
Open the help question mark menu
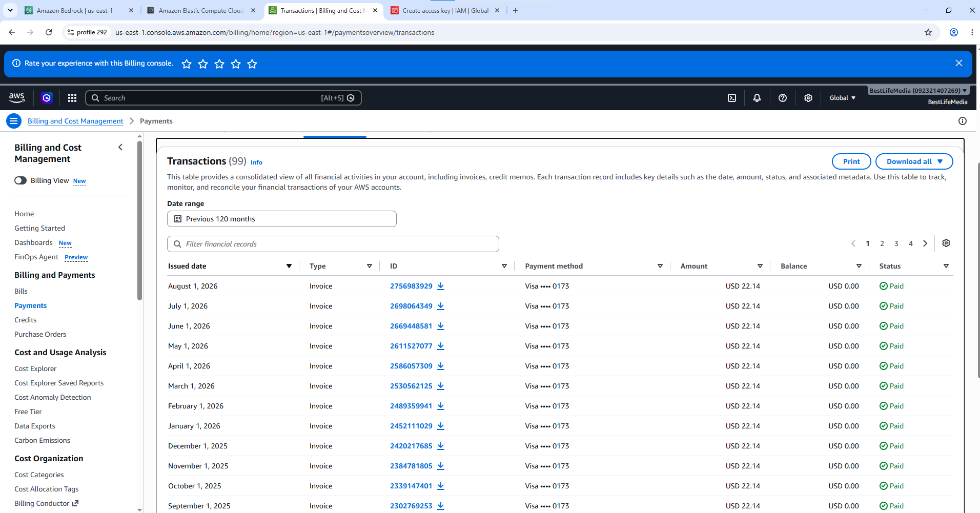coord(783,98)
